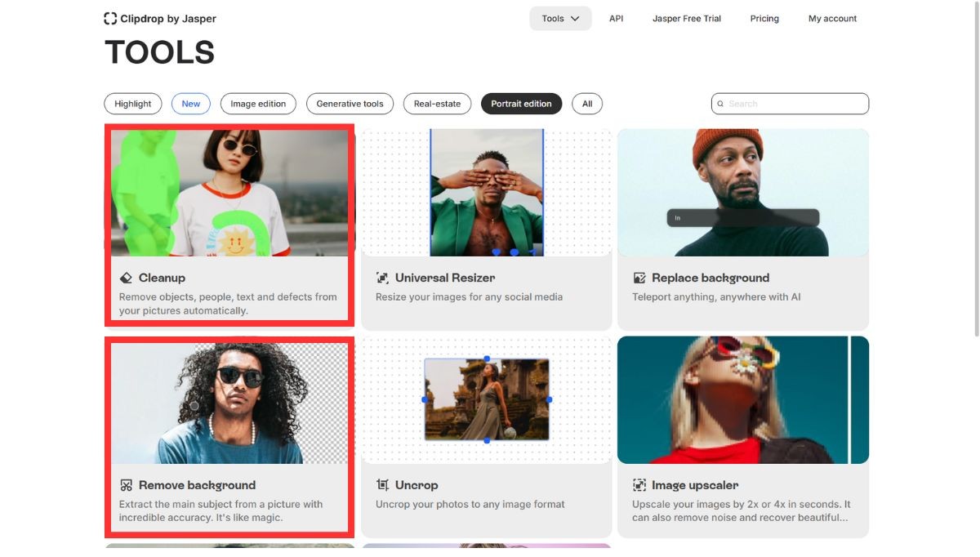Click the Replace background preview image
980x557 pixels.
(x=743, y=193)
